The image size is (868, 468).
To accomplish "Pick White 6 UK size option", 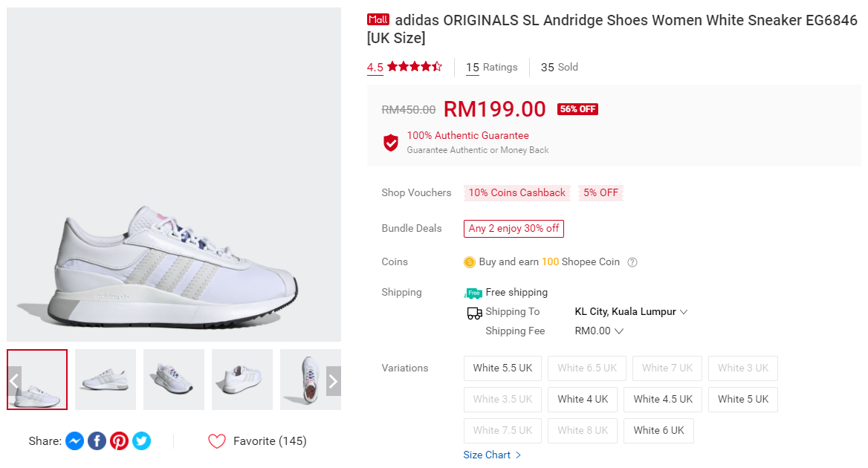I will pyautogui.click(x=657, y=430).
